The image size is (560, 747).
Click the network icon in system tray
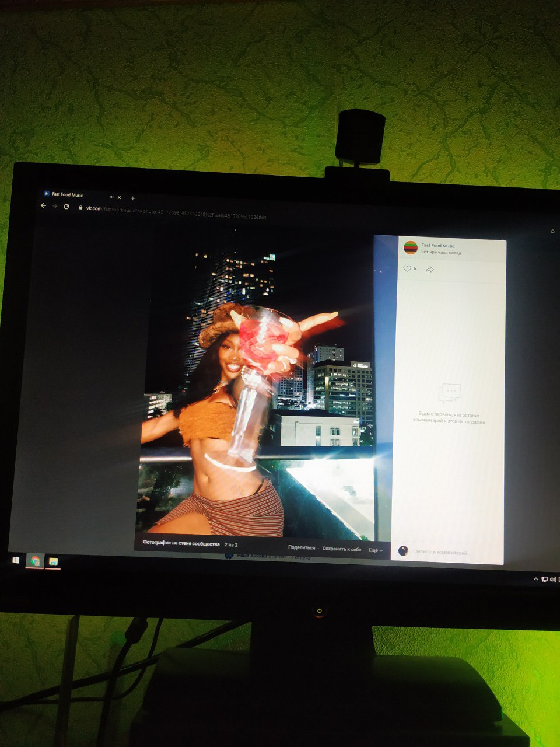(x=544, y=579)
